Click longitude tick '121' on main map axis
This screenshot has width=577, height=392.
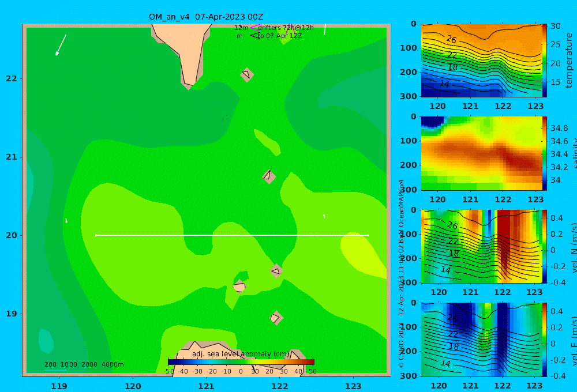[207, 386]
